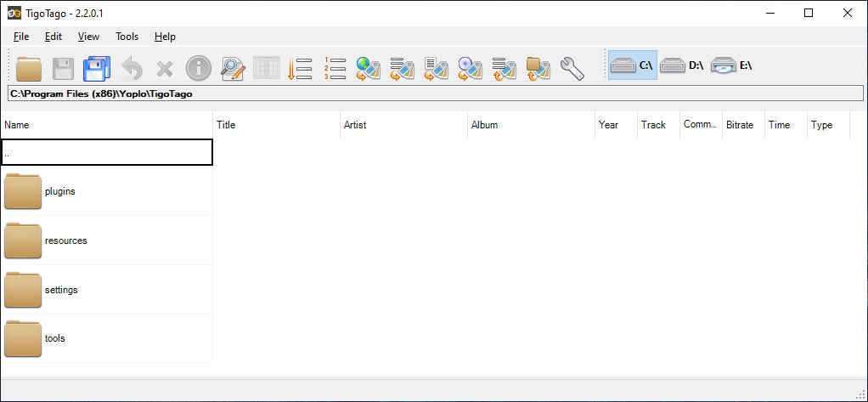Click the sort list arrow icon
This screenshot has width=868, height=402.
(300, 66)
